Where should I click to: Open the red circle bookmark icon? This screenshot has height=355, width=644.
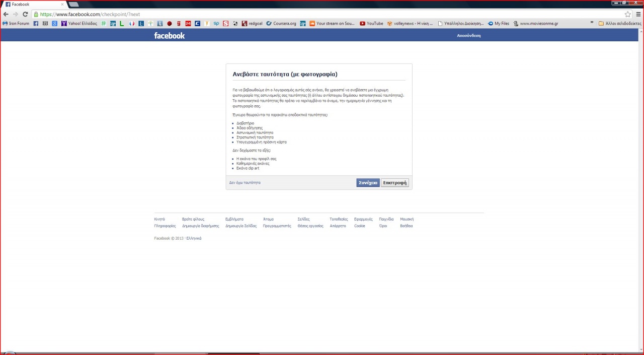point(170,23)
